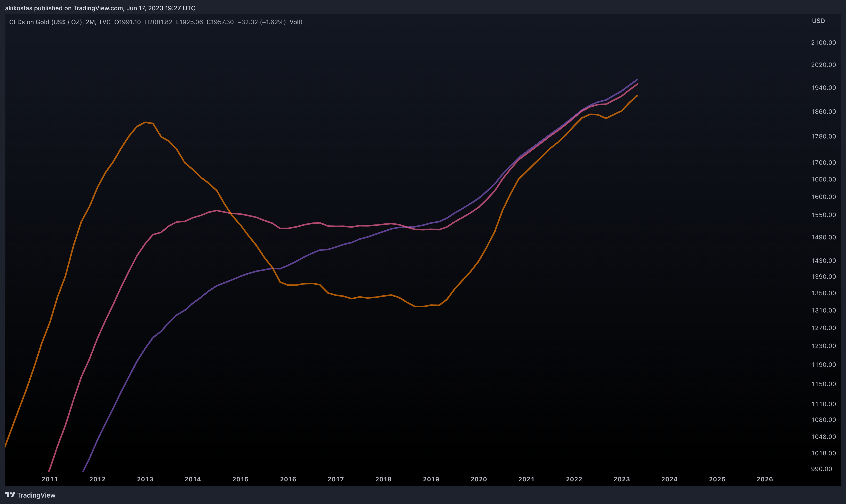
Task: Click the 2017 year label on time axis
Action: coord(335,479)
